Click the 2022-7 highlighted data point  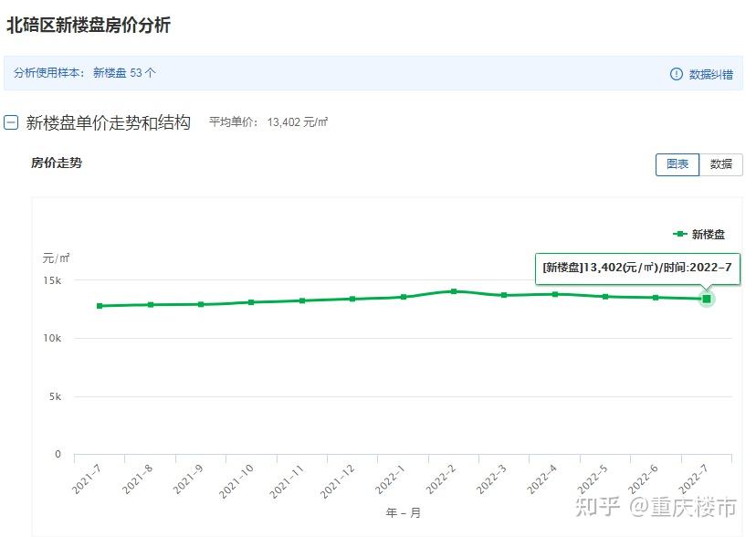(707, 299)
